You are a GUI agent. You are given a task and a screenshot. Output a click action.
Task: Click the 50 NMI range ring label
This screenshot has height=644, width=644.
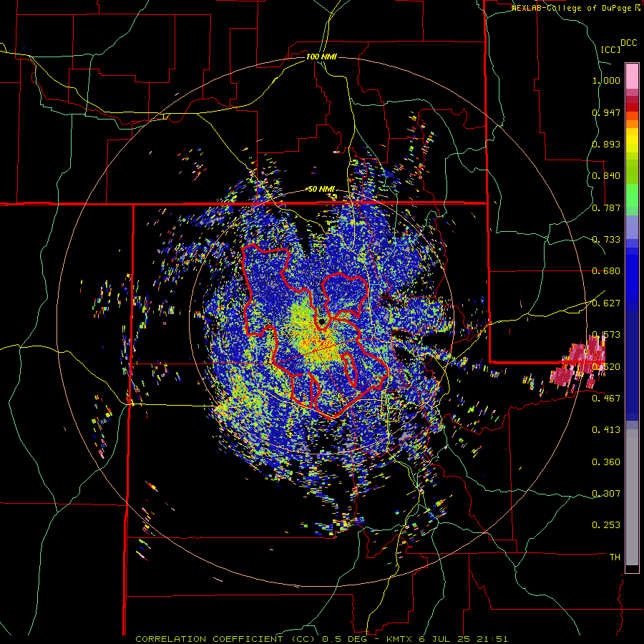(321, 189)
